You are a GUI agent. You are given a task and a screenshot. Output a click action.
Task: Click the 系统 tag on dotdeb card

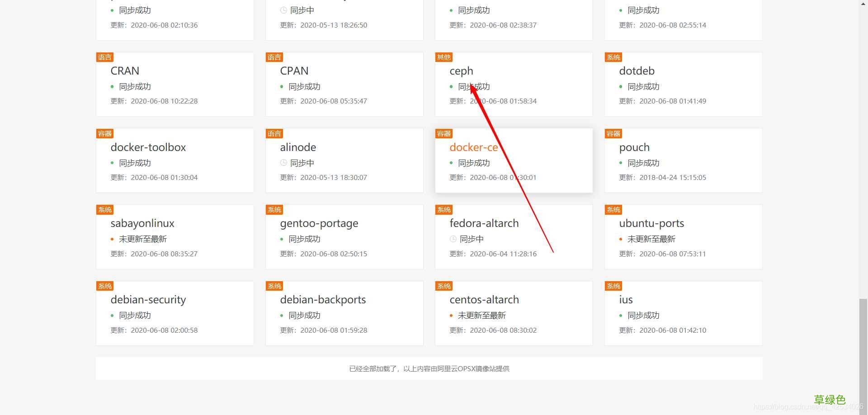point(613,57)
